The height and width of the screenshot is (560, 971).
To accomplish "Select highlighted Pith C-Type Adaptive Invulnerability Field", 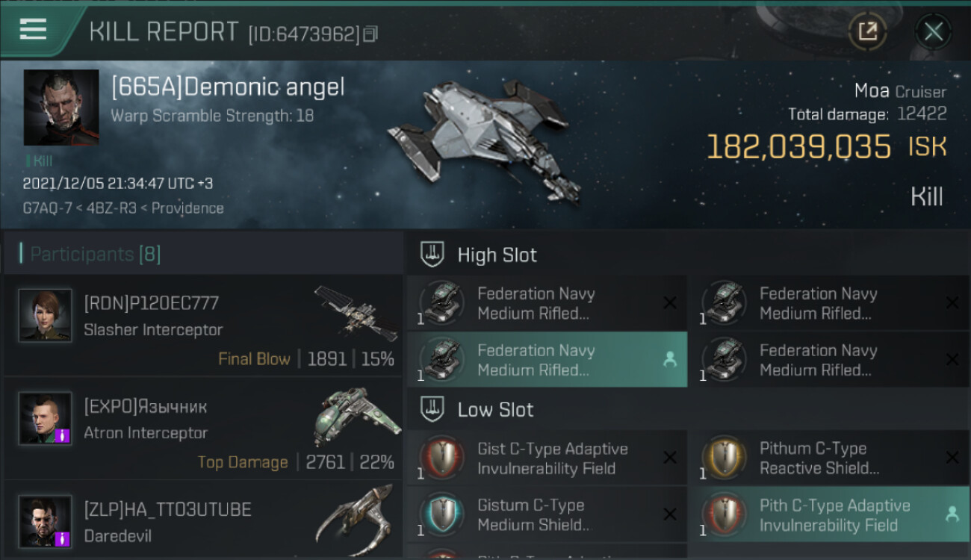I will (x=829, y=514).
